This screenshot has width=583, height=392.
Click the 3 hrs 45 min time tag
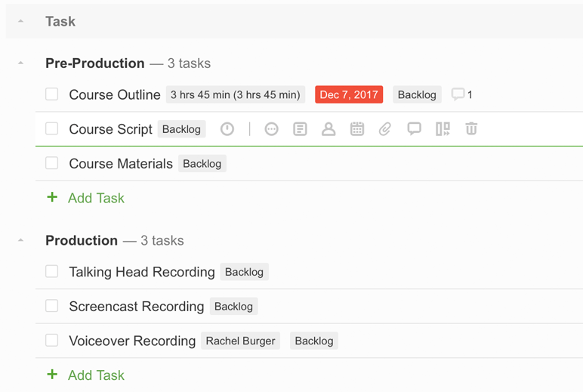(x=236, y=94)
